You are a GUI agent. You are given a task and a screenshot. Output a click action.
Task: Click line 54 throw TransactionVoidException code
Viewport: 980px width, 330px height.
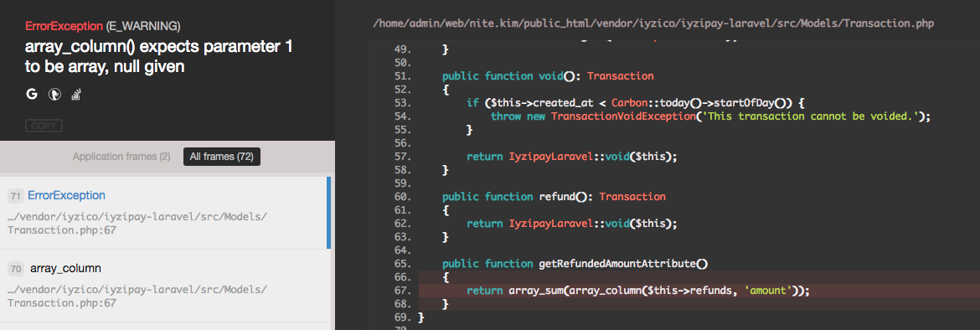point(710,116)
